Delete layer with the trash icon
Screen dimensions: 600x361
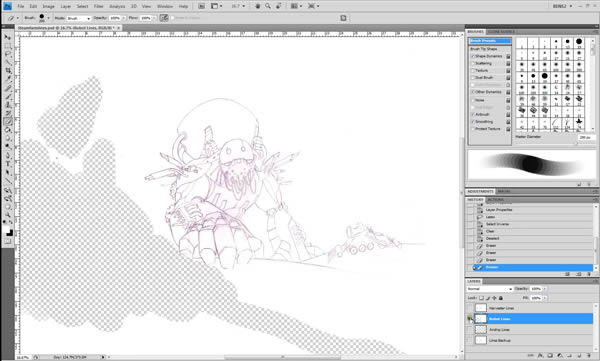click(x=589, y=356)
